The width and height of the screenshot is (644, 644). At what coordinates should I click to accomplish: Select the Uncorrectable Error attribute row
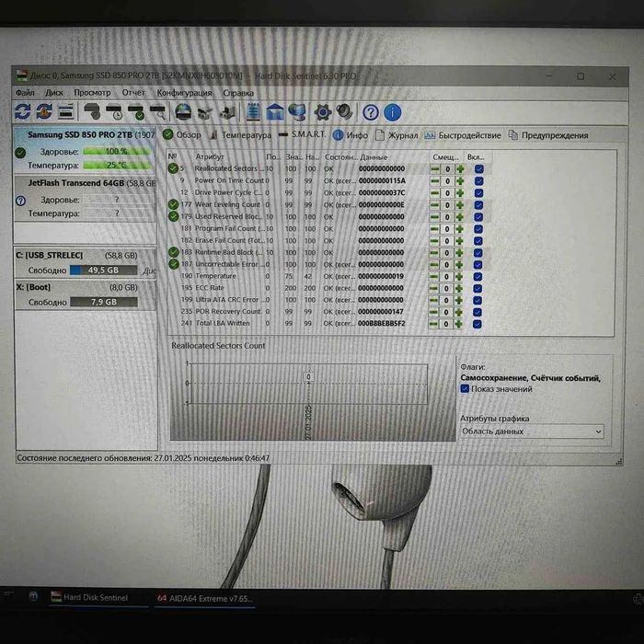tap(328, 265)
